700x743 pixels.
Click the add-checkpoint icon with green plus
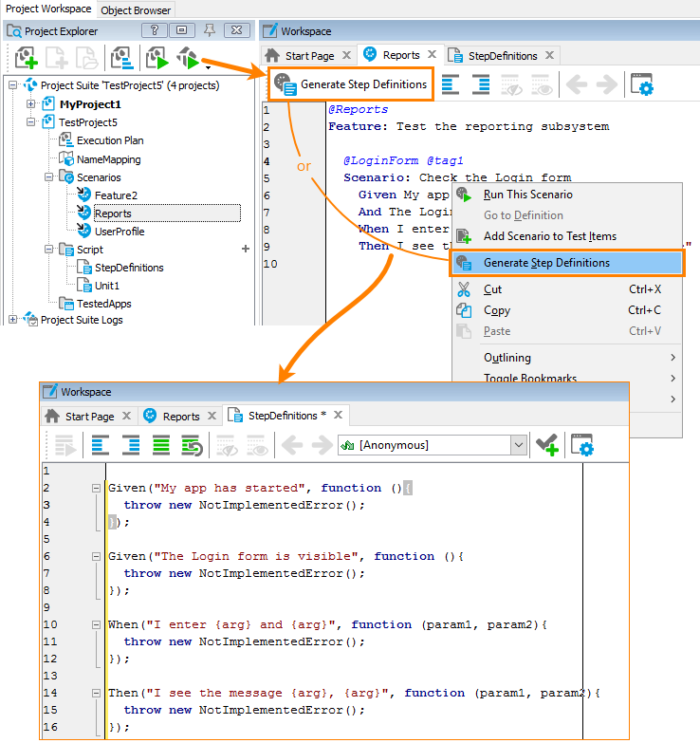coord(546,444)
